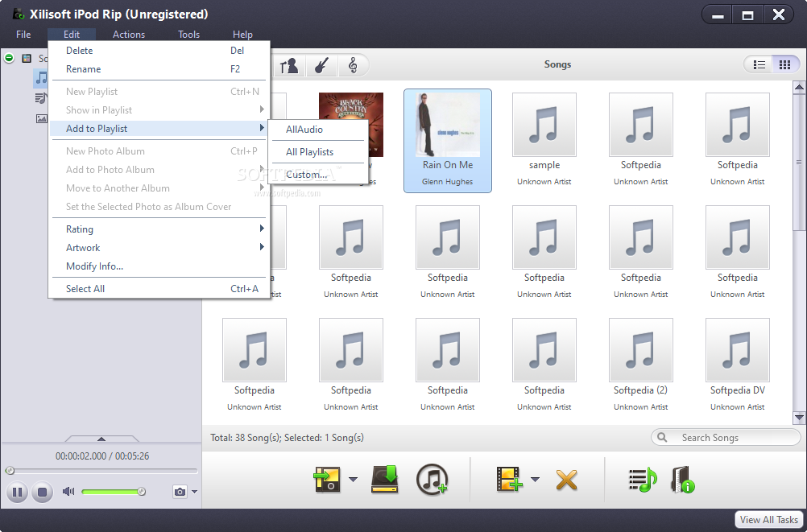Adjust the green volume slider
Screen dimensions: 807x532
(114, 492)
